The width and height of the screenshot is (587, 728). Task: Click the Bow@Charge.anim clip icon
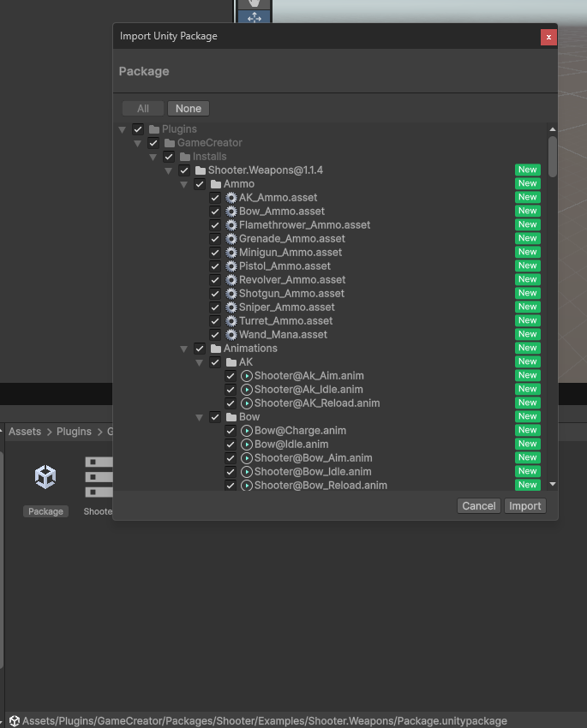point(247,431)
